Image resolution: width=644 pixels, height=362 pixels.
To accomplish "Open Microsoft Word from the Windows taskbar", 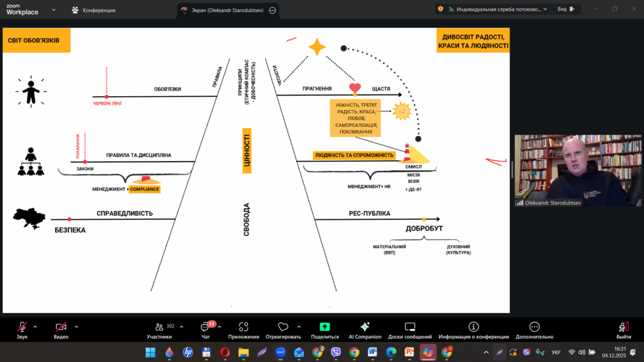I will click(x=372, y=352).
